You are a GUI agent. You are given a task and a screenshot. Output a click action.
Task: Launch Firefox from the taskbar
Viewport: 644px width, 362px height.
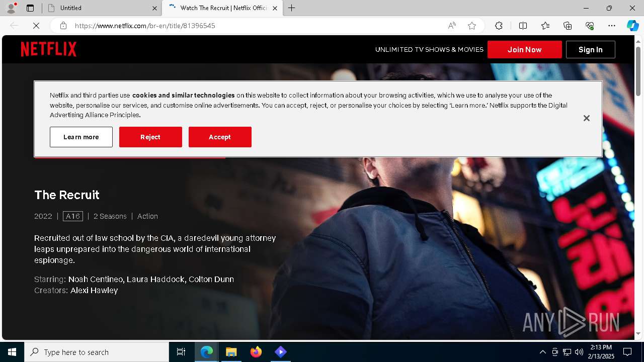(256, 352)
